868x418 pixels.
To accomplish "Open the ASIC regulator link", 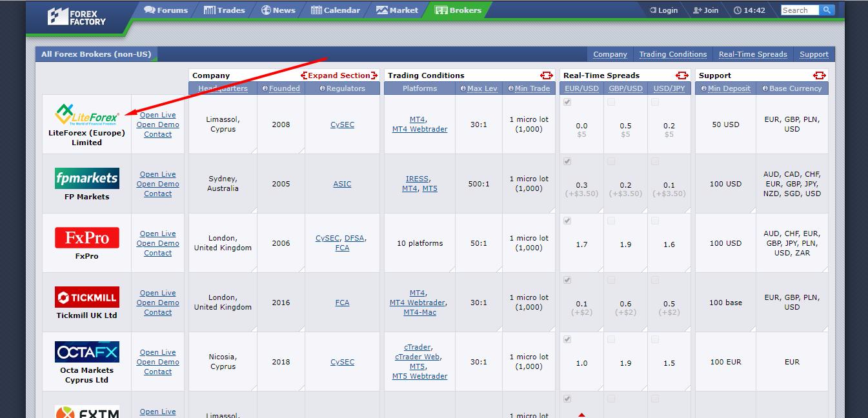I will 342,184.
